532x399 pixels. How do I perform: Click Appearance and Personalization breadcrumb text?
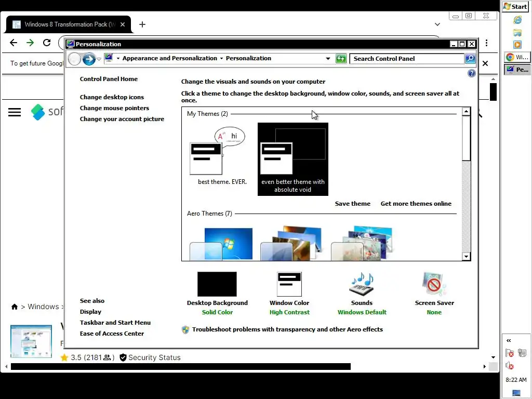click(170, 58)
